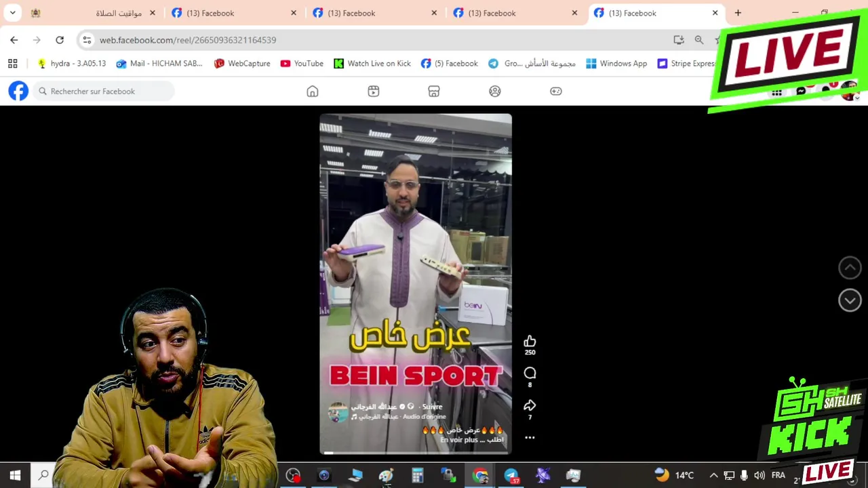Open the hydra - 3.A05.13 bookmark
The height and width of the screenshot is (488, 868).
click(71, 64)
